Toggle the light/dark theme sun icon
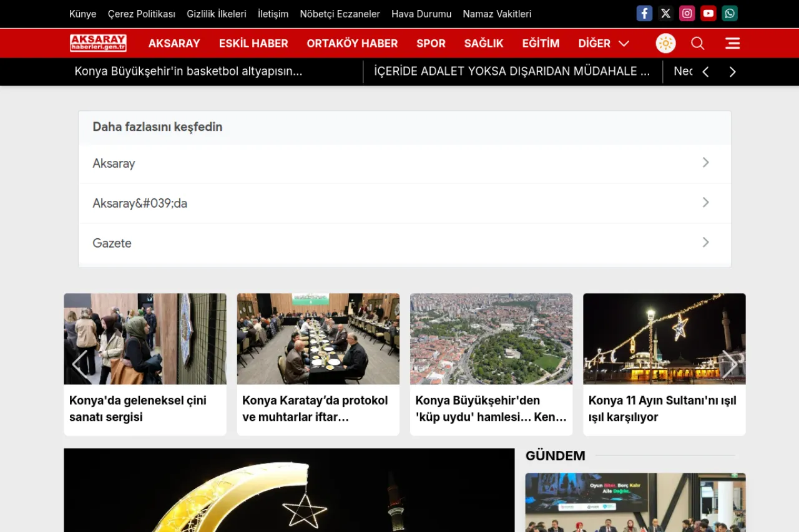This screenshot has height=532, width=799. pos(665,43)
